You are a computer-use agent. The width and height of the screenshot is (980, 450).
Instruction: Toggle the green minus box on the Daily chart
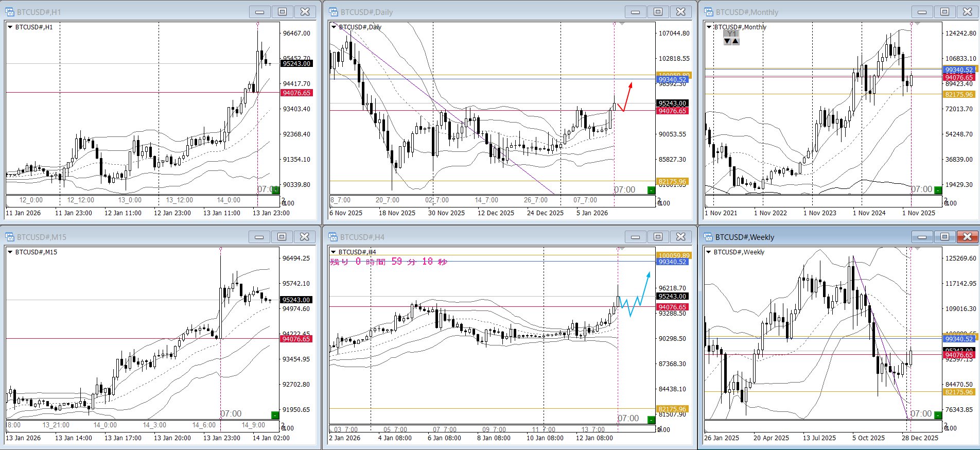651,191
